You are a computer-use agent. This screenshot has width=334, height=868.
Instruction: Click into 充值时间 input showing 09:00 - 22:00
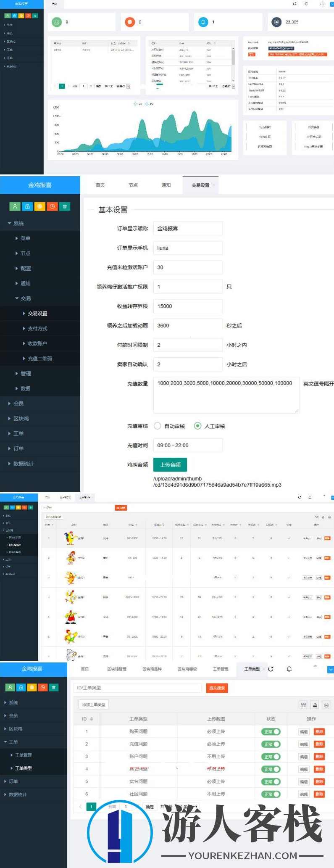188,445
